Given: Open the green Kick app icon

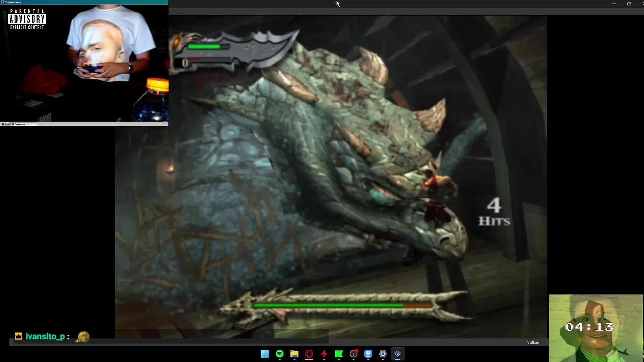Looking at the screenshot, I should pos(339,354).
